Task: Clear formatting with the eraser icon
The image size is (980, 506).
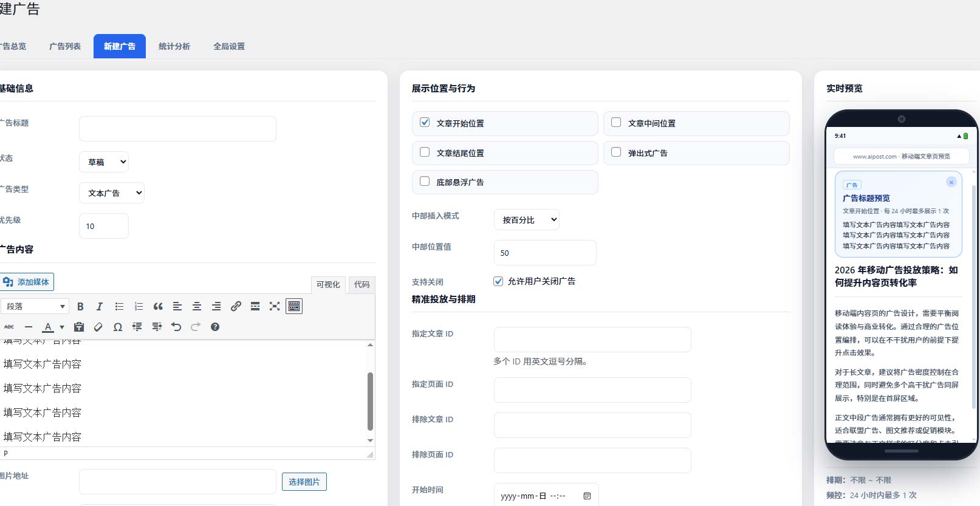Action: coord(98,327)
